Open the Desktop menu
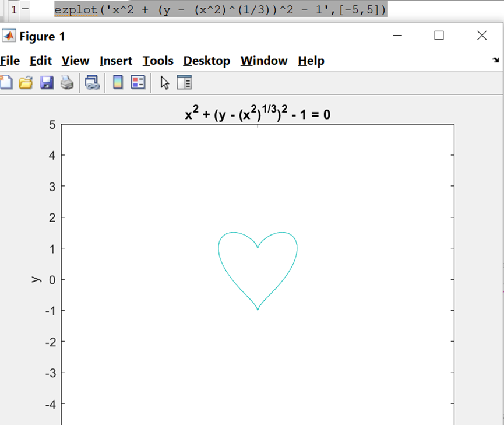The image size is (504, 425). click(x=207, y=61)
